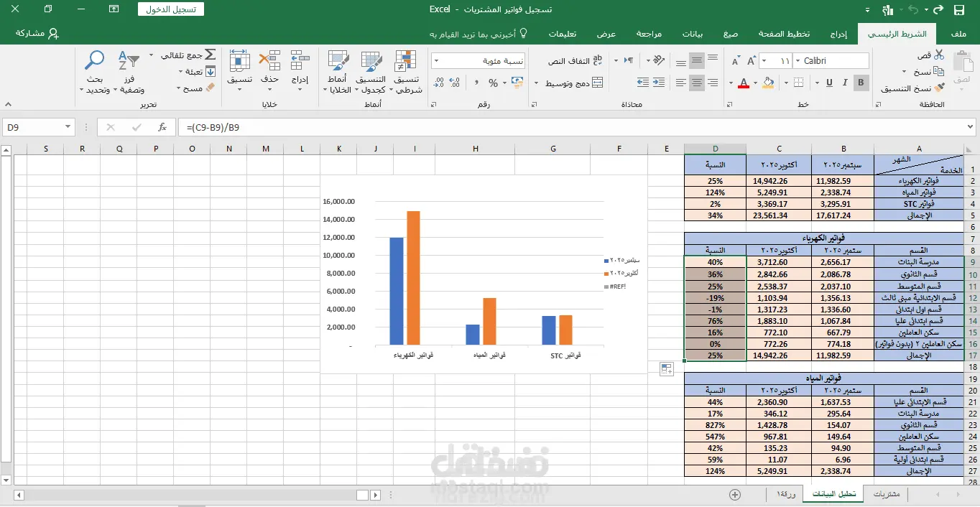Click the Tell me (أخبرني) search box

coord(478,34)
